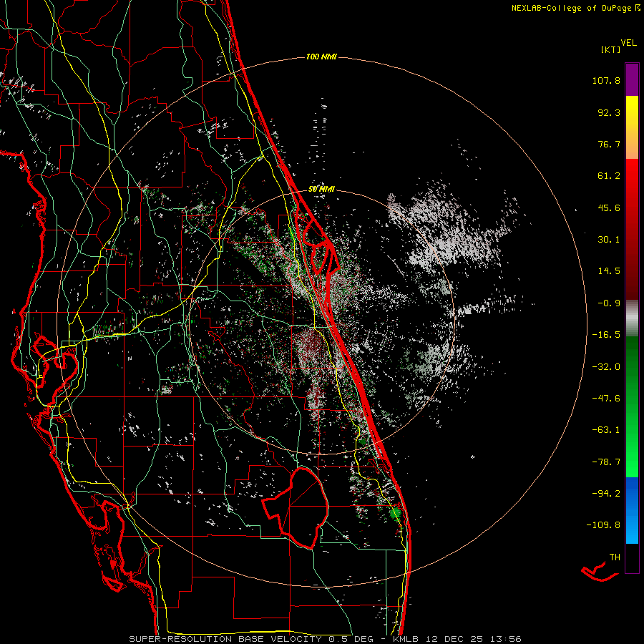Click the [KT] units label
The height and width of the screenshot is (644, 644).
click(611, 49)
